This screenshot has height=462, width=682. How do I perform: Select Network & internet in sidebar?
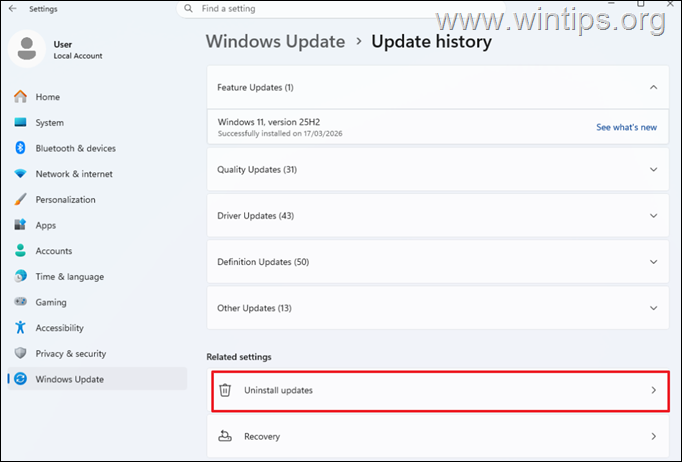[97, 174]
